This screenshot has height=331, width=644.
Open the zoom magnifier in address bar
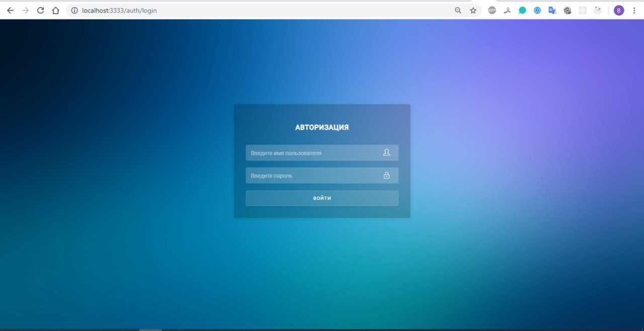click(x=458, y=10)
